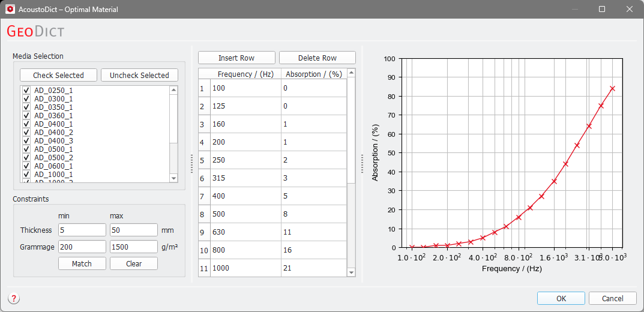The width and height of the screenshot is (644, 312).
Task: Click the absorption cell with value 5
Action: pos(314,196)
